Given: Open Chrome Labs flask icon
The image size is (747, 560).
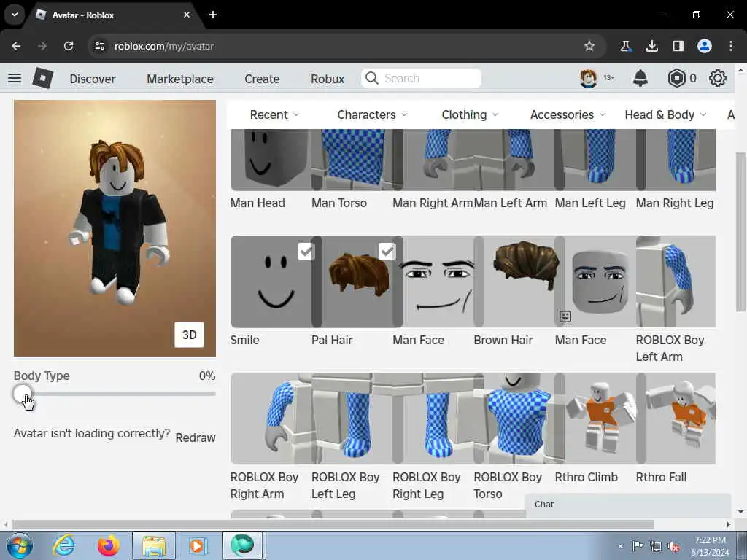Looking at the screenshot, I should [625, 46].
